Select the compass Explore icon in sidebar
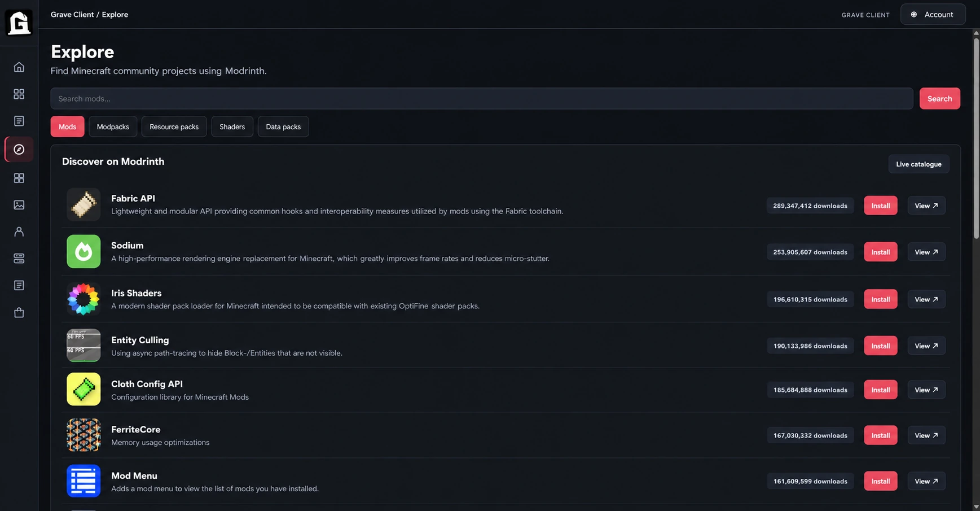 [19, 150]
